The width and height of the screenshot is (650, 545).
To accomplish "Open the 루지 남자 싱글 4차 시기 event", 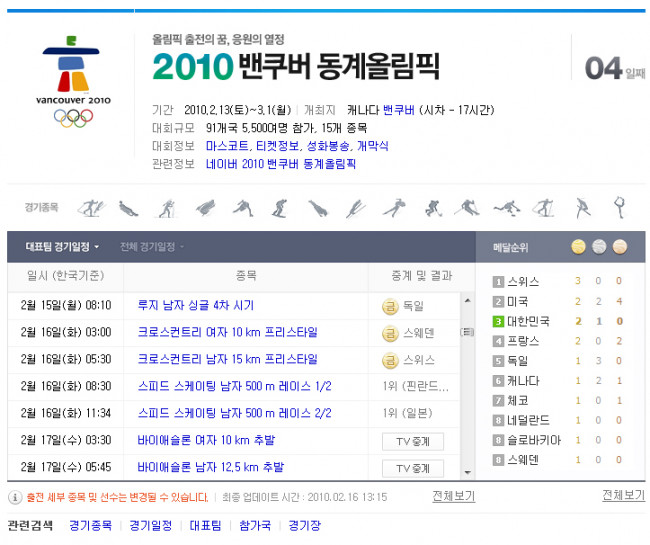I will (195, 306).
